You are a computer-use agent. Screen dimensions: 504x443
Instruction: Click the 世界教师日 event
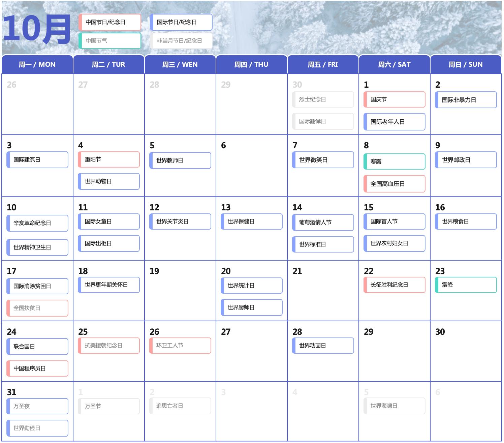click(x=180, y=160)
